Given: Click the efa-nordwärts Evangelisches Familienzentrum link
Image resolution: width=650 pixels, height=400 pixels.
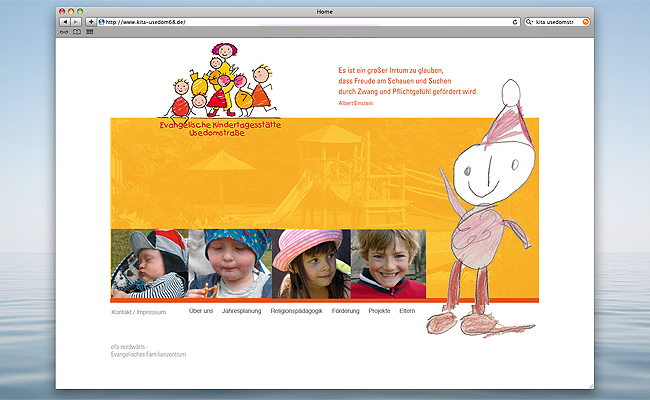Looking at the screenshot, I should (x=148, y=351).
